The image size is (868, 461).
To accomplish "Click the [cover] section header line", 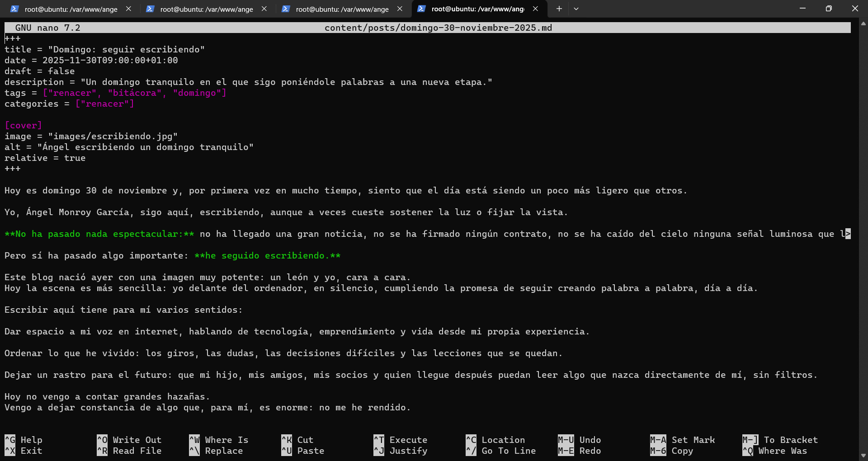I will [23, 125].
